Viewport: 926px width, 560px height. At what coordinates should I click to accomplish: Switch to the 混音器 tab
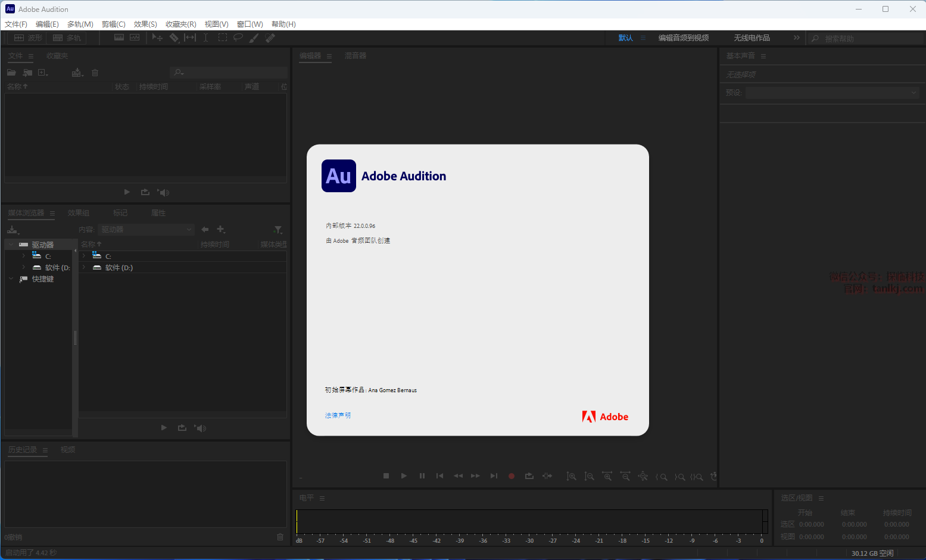[356, 56]
